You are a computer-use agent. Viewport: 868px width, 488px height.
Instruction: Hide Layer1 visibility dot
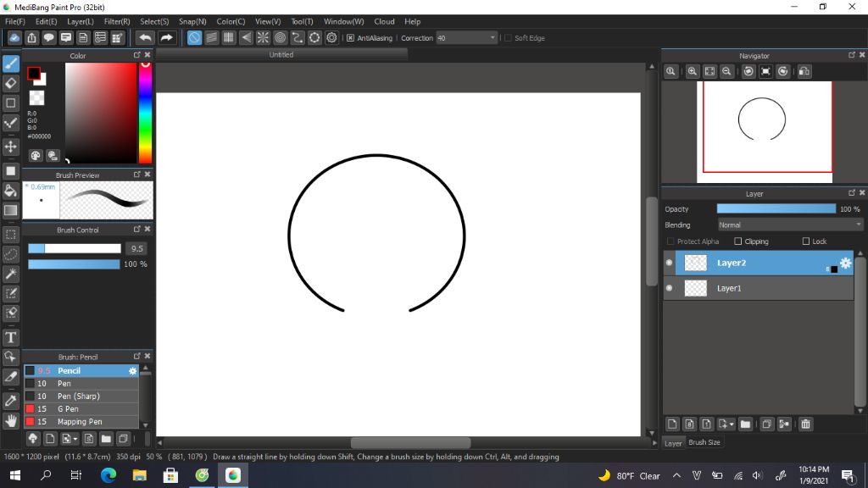point(670,288)
